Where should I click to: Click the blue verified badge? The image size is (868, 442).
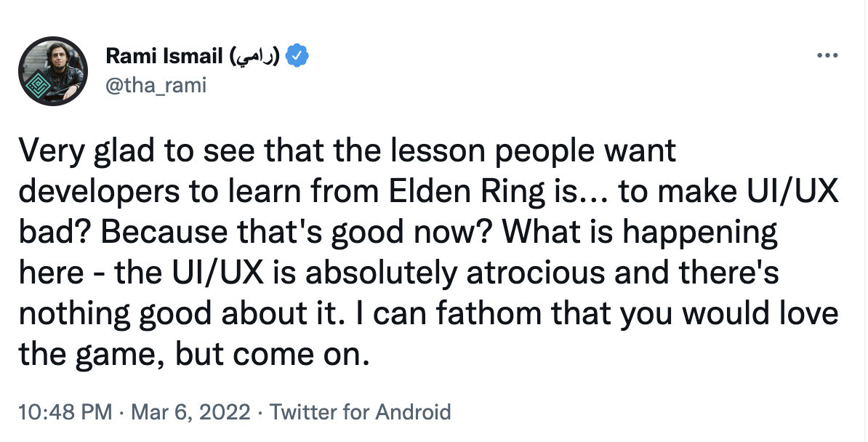click(297, 55)
